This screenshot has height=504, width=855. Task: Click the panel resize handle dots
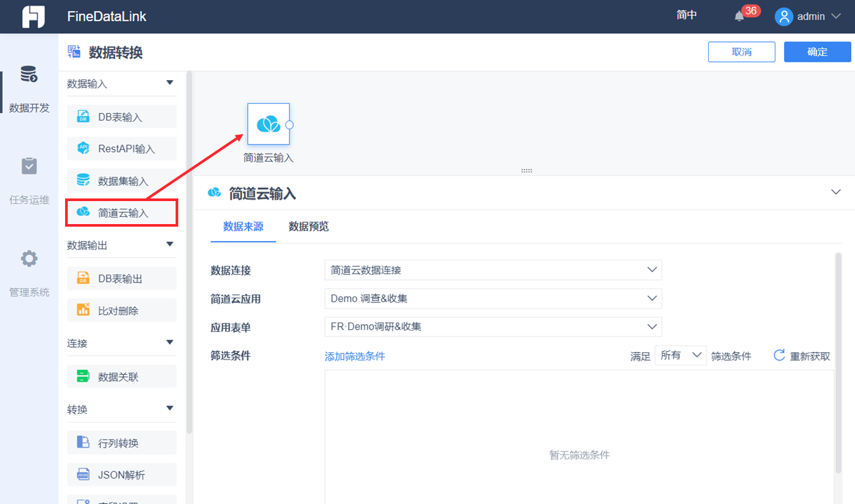click(526, 170)
